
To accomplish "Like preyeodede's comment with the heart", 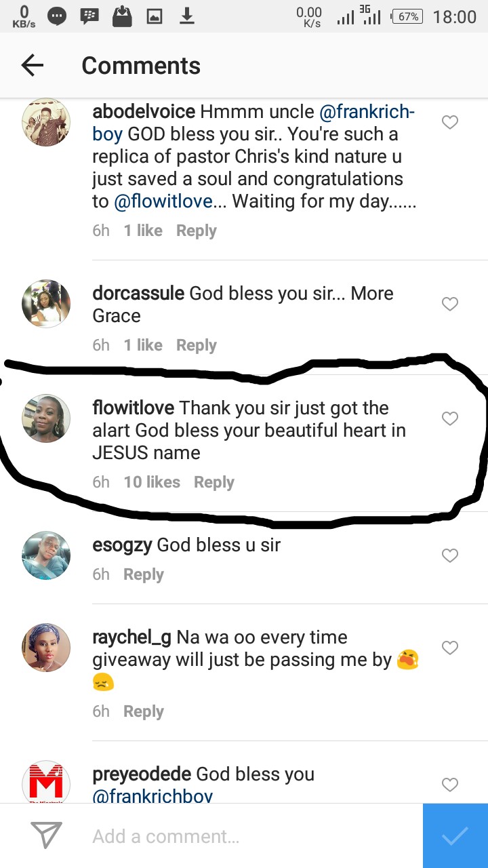I will pyautogui.click(x=450, y=785).
